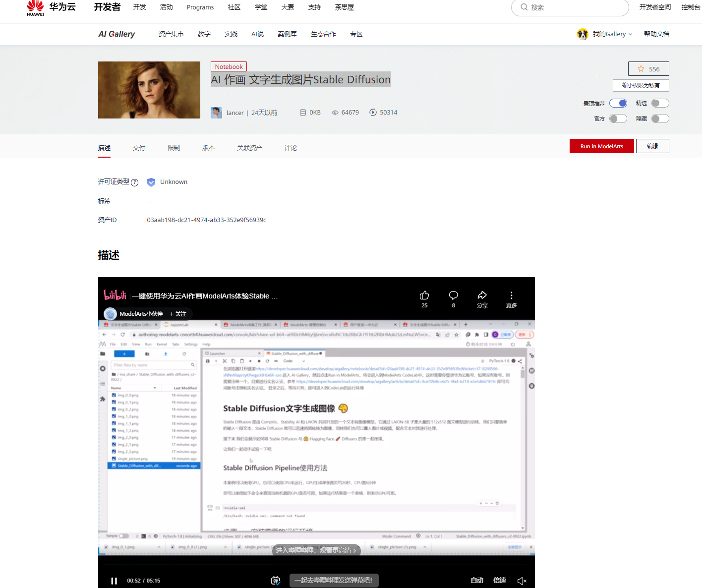This screenshot has width=702, height=588.
Task: Click the search input field
Action: click(x=570, y=7)
